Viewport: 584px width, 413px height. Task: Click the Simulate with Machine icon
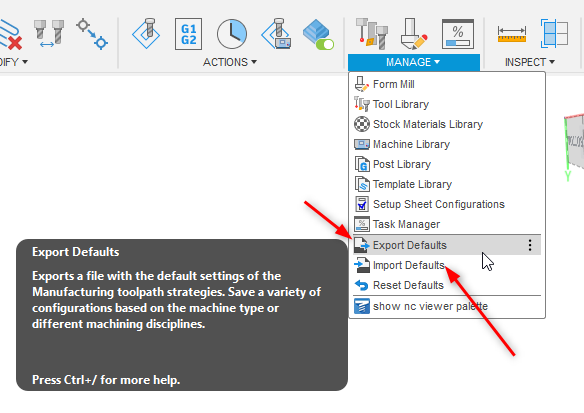276,34
